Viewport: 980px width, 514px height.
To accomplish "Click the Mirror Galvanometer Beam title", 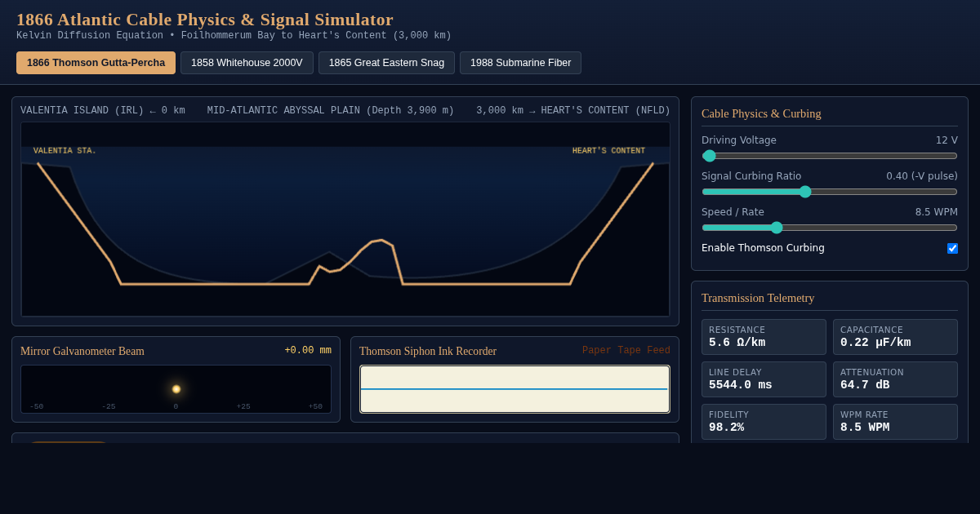I will tap(82, 352).
